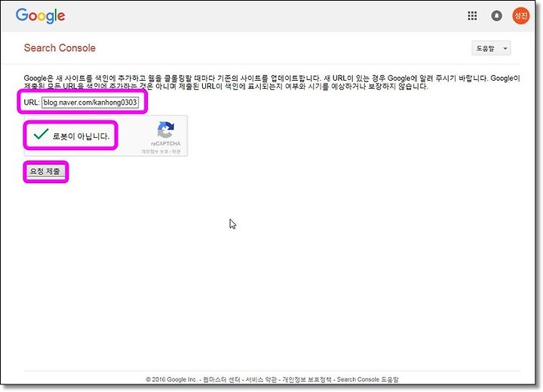Open Search Console 도움말 footer link
The height and width of the screenshot is (392, 543).
[x=368, y=379]
